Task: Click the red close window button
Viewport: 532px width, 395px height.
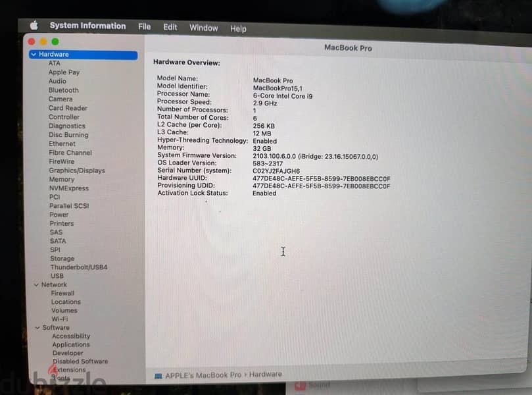Action: (32, 41)
